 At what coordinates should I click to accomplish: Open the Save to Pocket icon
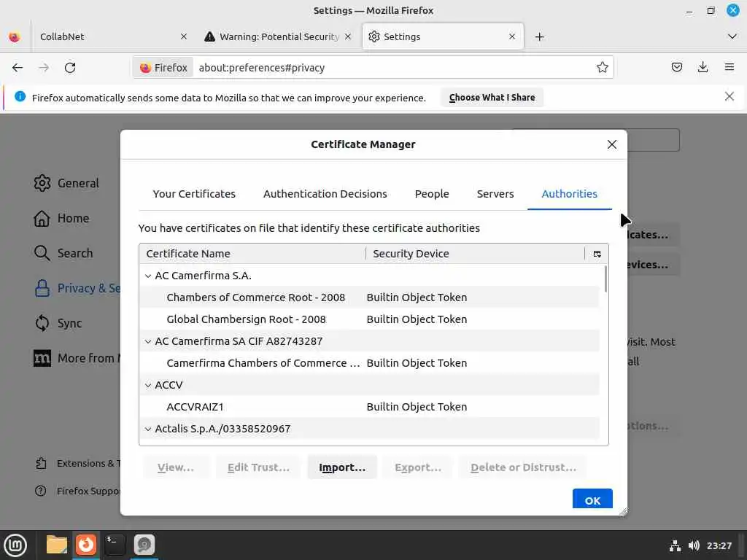pyautogui.click(x=676, y=67)
